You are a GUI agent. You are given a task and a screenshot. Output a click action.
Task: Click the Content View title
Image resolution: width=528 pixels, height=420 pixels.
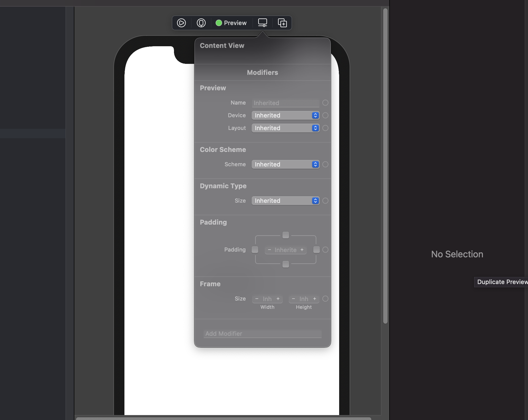point(222,46)
